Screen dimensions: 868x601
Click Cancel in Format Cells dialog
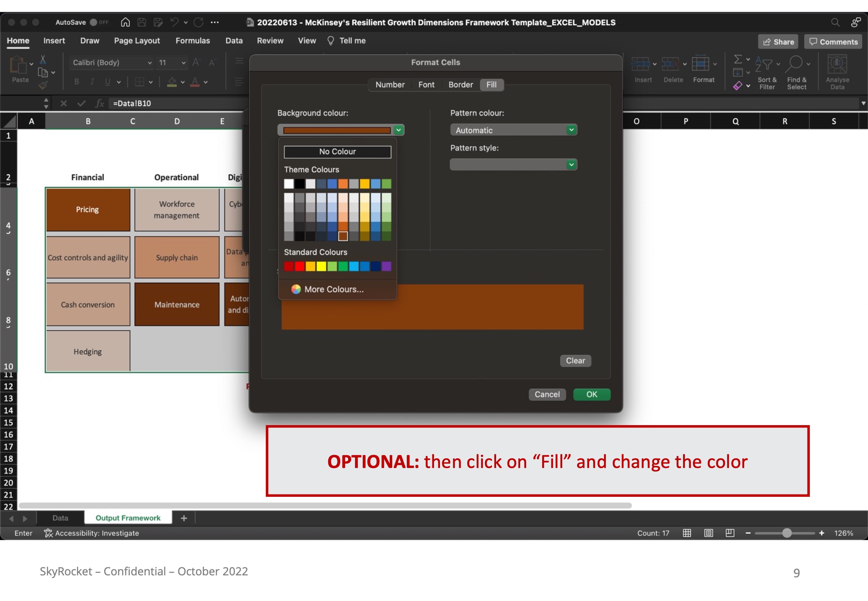[547, 395]
